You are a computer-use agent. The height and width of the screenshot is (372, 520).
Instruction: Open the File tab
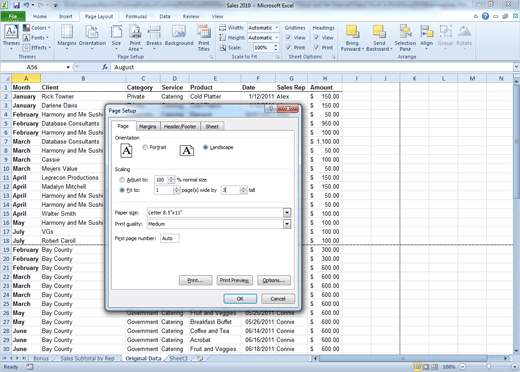coord(13,16)
